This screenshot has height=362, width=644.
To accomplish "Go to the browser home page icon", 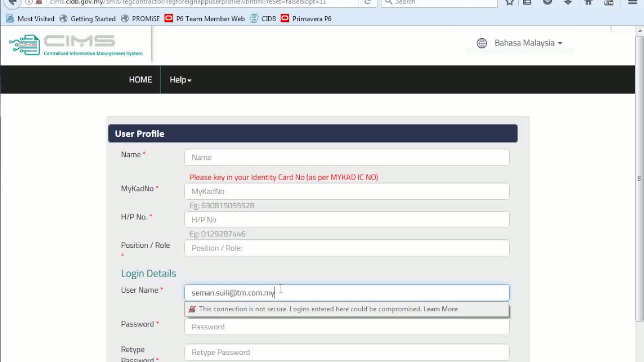I will [588, 2].
